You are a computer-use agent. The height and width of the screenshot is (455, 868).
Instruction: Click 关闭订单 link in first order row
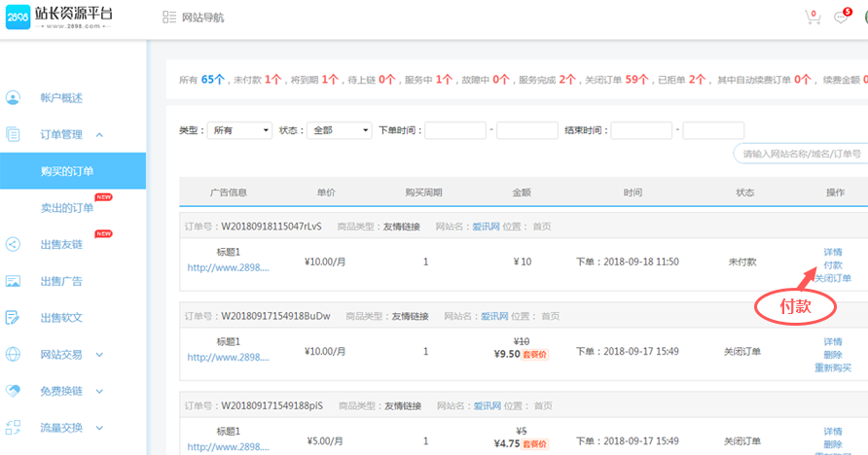click(832, 278)
